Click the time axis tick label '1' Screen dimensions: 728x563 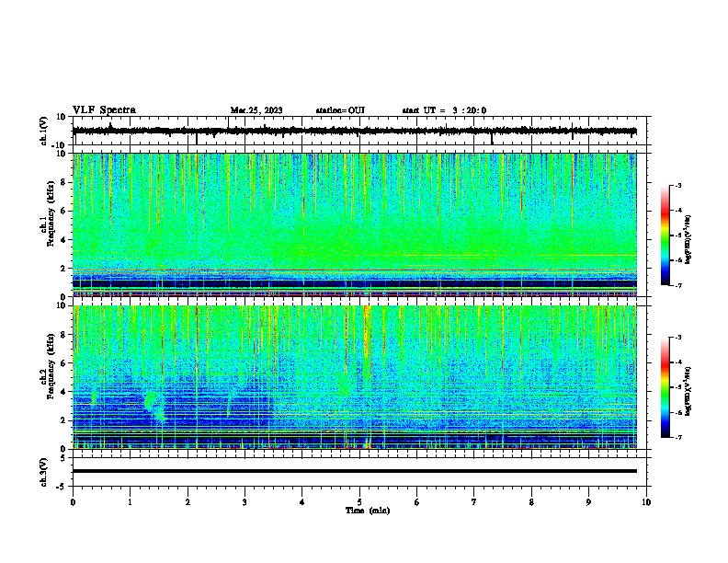[130, 502]
